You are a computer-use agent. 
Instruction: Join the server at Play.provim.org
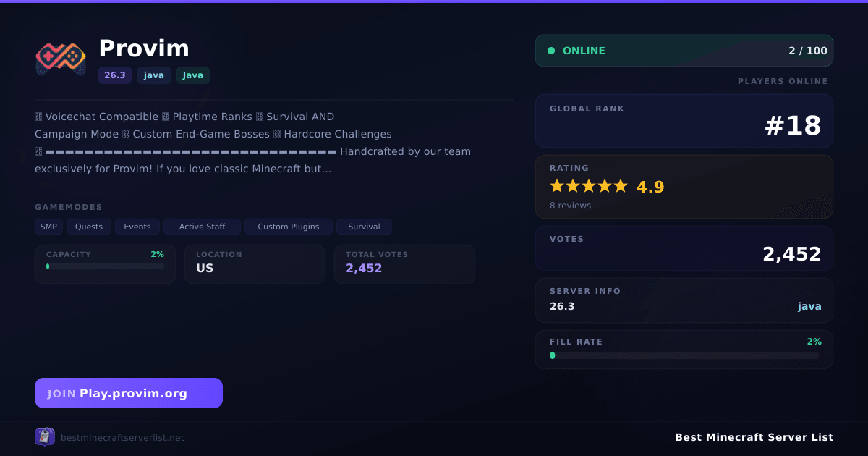[129, 393]
